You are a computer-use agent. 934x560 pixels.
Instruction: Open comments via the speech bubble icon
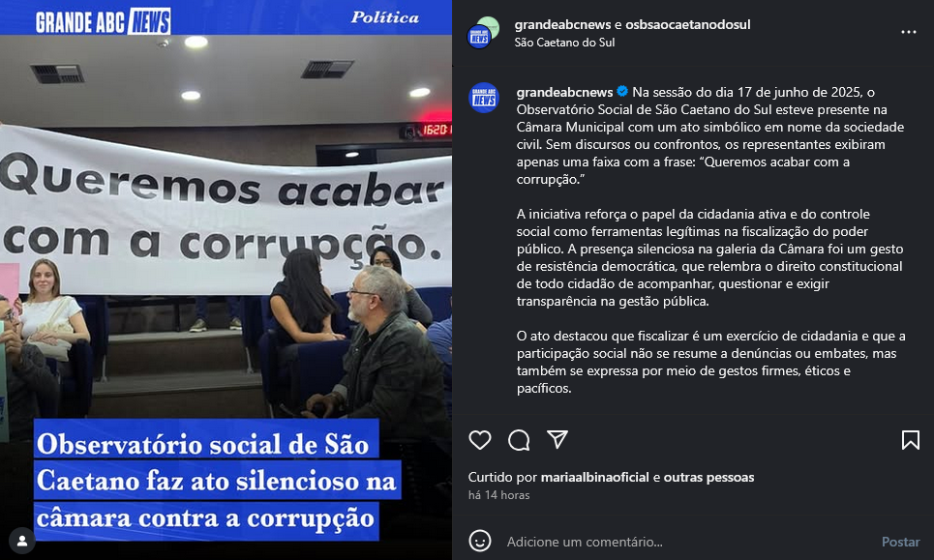tap(519, 440)
